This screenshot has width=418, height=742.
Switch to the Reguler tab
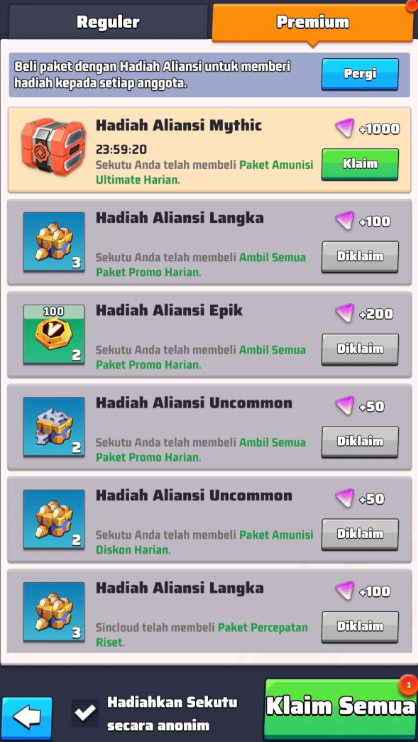[x=108, y=22]
